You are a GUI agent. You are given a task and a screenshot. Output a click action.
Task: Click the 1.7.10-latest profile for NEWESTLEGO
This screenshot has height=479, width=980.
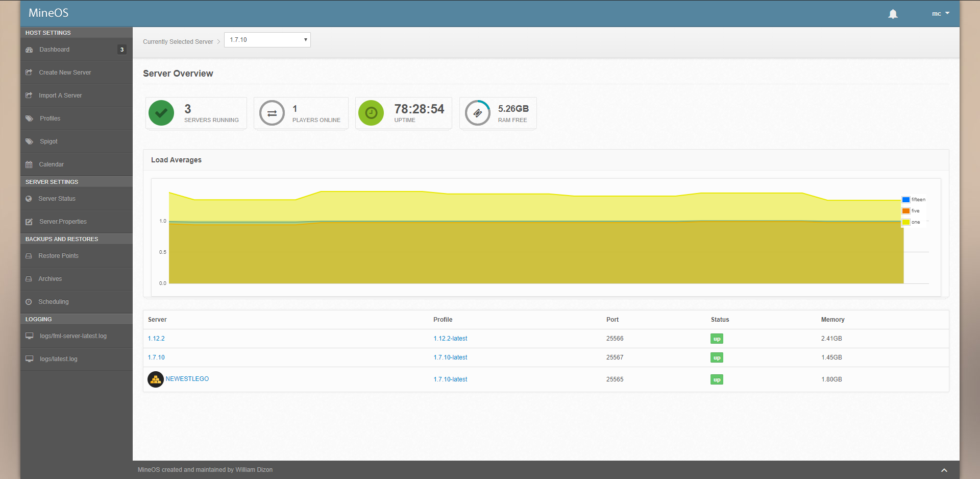coord(450,379)
